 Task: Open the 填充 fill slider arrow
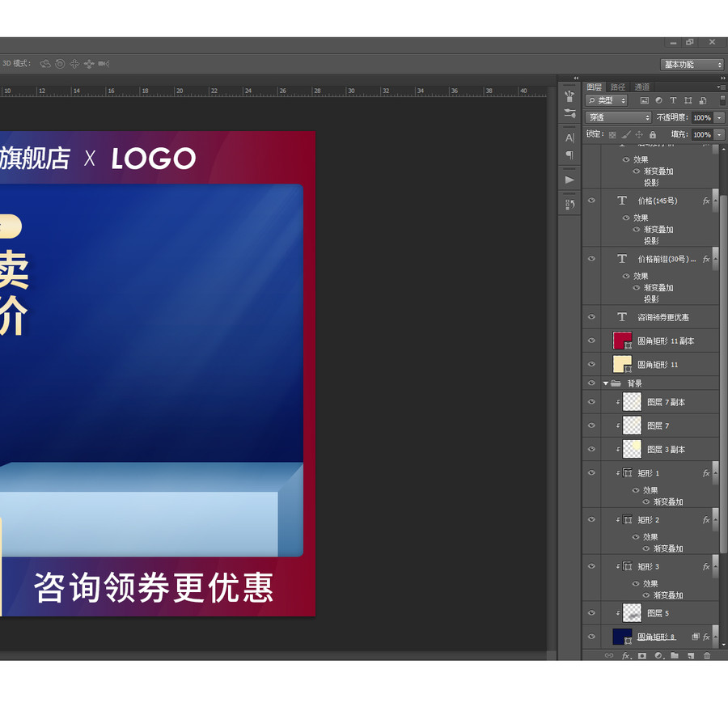pyautogui.click(x=719, y=134)
